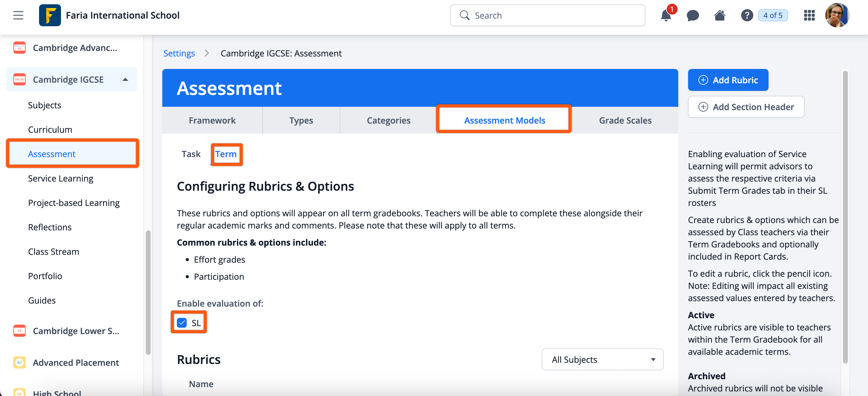Image resolution: width=868 pixels, height=396 pixels.
Task: Open the apps grid launcher icon
Action: point(809,16)
